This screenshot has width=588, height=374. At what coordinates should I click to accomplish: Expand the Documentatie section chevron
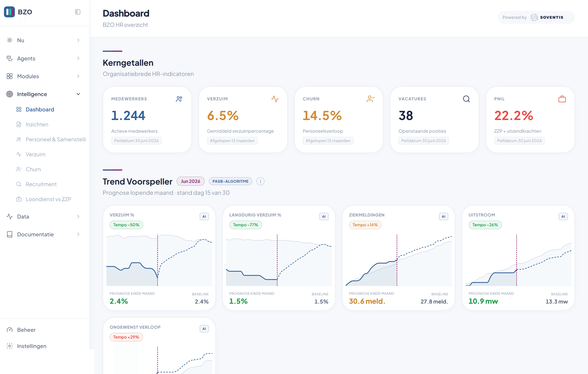pyautogui.click(x=78, y=235)
